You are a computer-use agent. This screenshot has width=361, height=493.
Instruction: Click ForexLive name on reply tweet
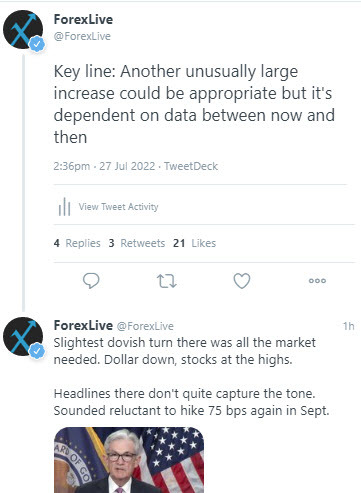pyautogui.click(x=83, y=325)
